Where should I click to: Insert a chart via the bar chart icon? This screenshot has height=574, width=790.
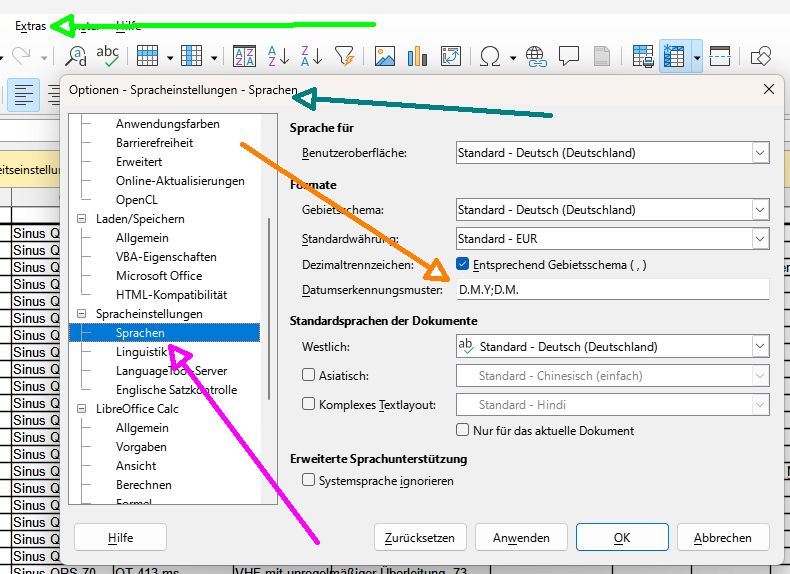pos(418,56)
